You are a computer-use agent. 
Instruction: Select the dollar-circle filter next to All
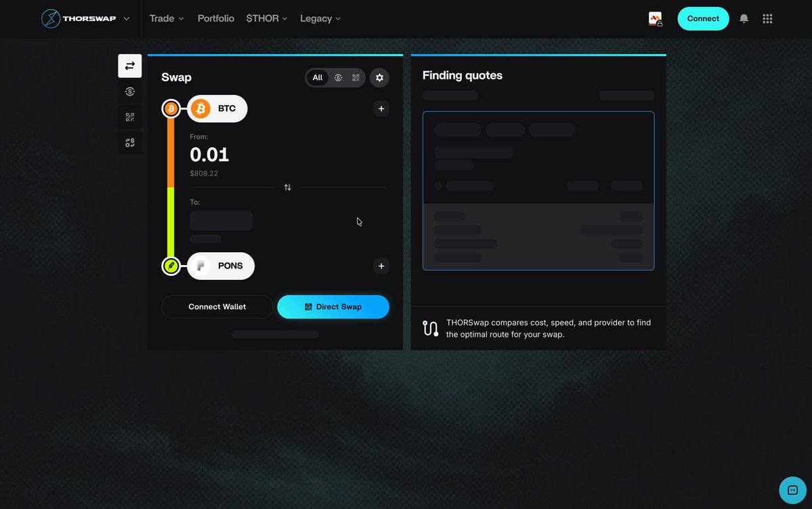click(x=338, y=78)
